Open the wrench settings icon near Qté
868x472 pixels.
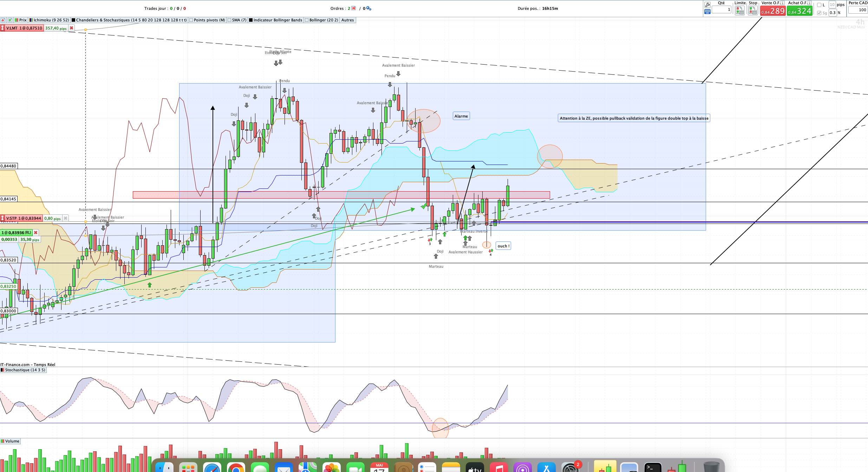707,5
